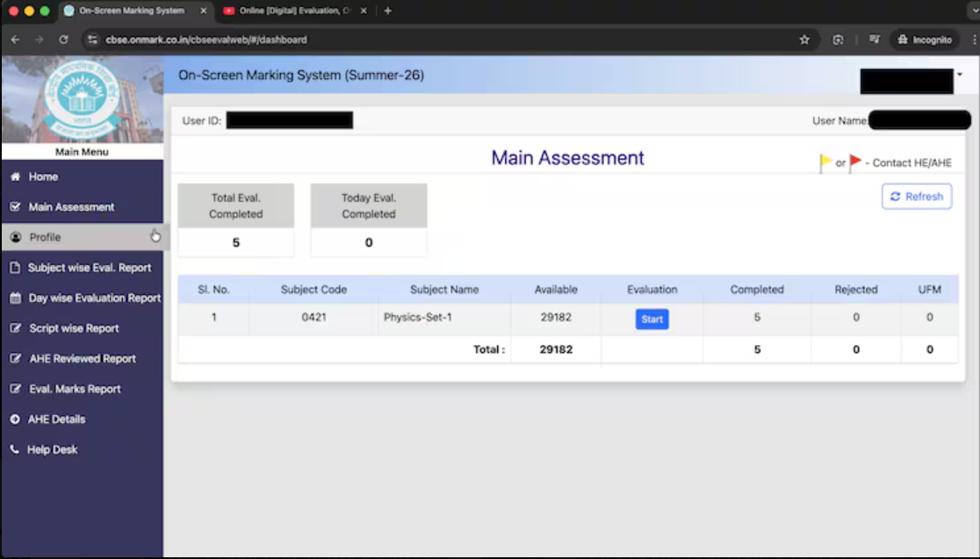Click the Subject Code column header
Viewport: 980px width, 559px height.
click(313, 290)
